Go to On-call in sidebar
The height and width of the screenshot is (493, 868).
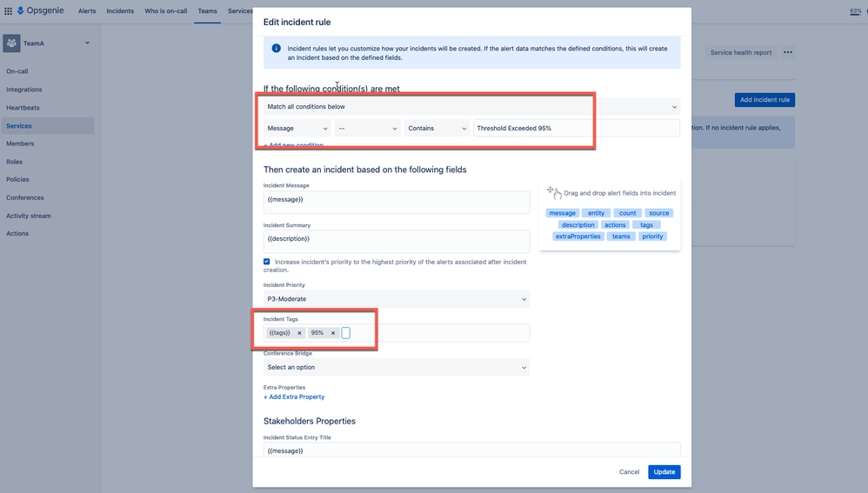click(x=17, y=71)
